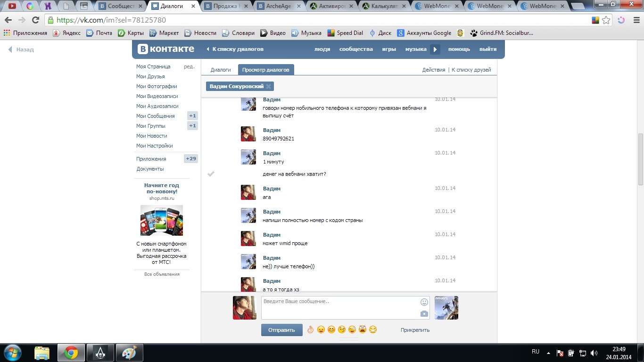Remove the Вадим Сокуровский filter chip
644x362 pixels.
coord(269,86)
